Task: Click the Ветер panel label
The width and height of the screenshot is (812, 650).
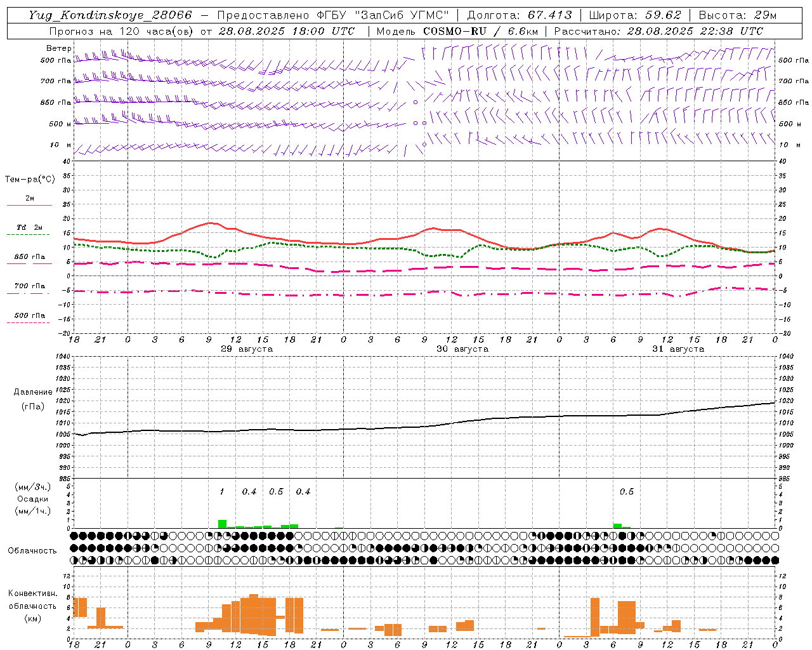Action: click(58, 48)
